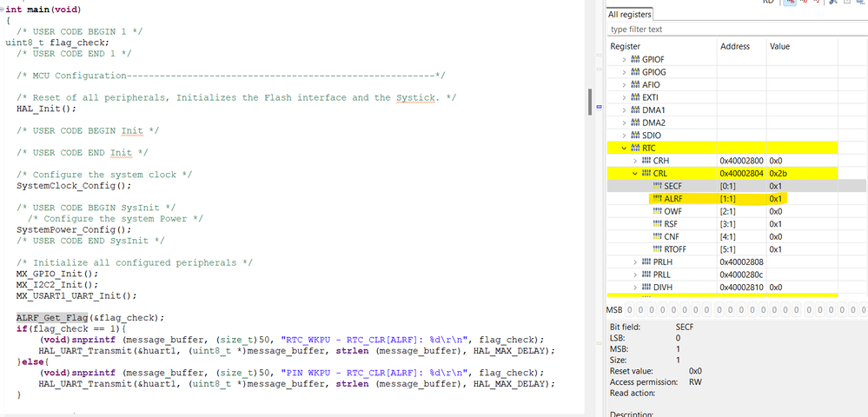The width and height of the screenshot is (868, 417).
Task: Expand the DMA2 peripheral node
Action: (625, 123)
